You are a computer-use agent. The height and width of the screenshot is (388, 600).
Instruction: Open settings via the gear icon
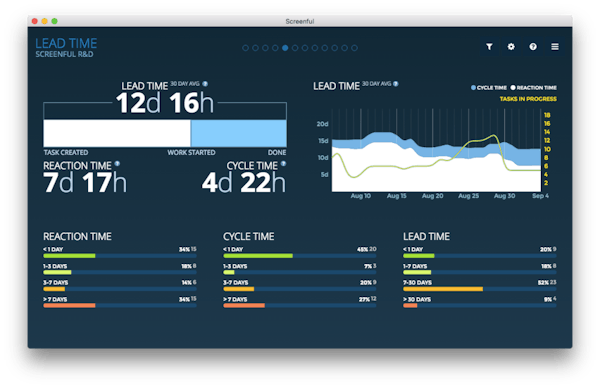point(511,47)
